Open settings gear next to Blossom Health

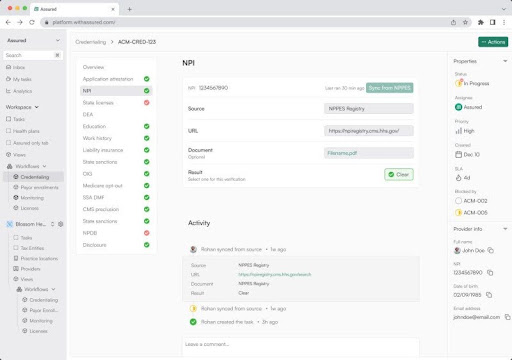click(61, 224)
